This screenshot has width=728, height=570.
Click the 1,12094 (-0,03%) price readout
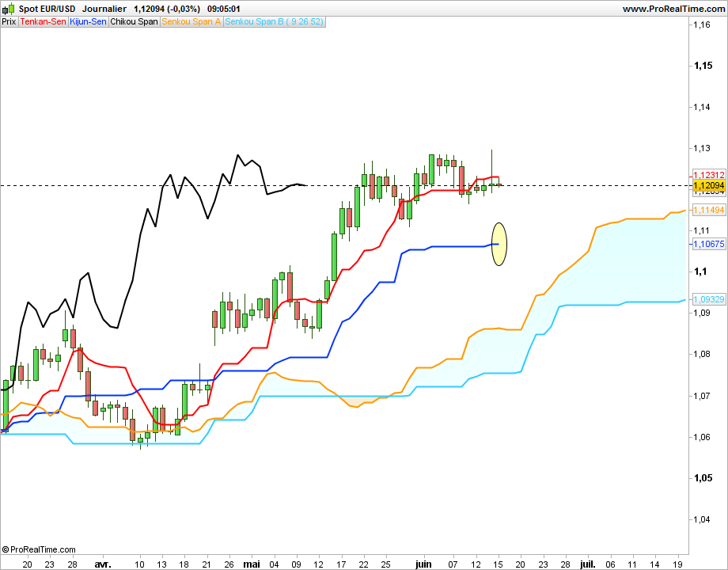click(167, 9)
